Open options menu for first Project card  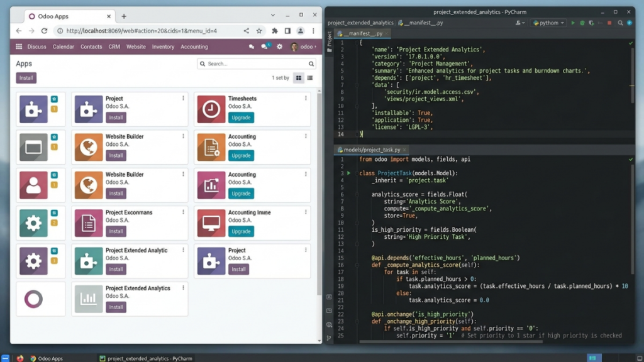(x=183, y=98)
